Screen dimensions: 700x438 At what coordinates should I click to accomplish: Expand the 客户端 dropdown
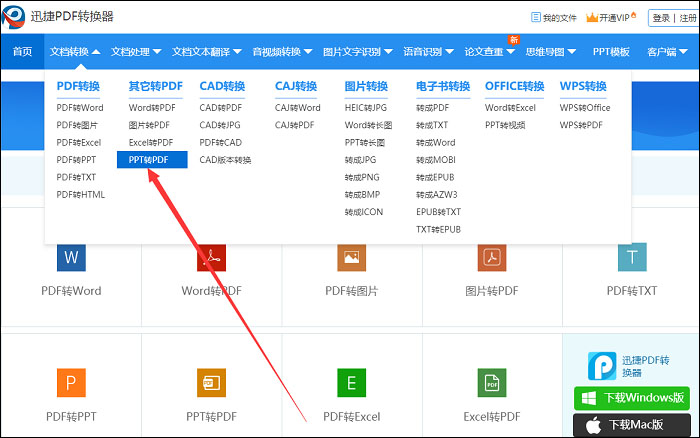(667, 52)
